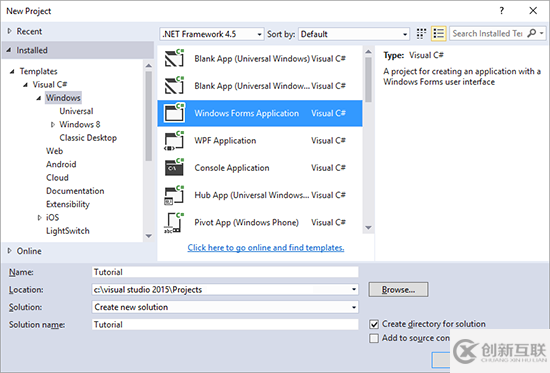Select Android template category
550x373 pixels.
click(61, 165)
